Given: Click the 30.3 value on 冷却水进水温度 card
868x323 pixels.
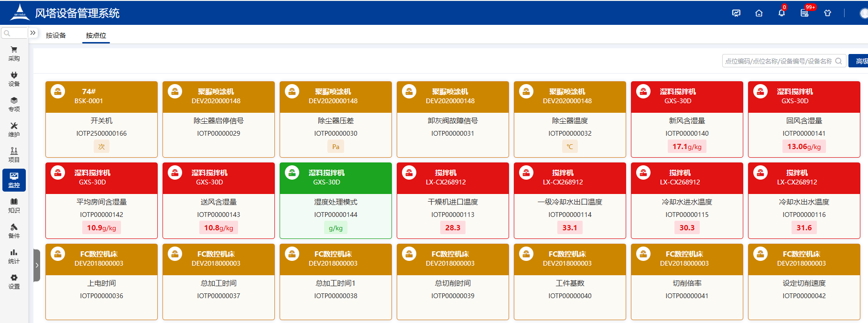Looking at the screenshot, I should click(x=687, y=228).
